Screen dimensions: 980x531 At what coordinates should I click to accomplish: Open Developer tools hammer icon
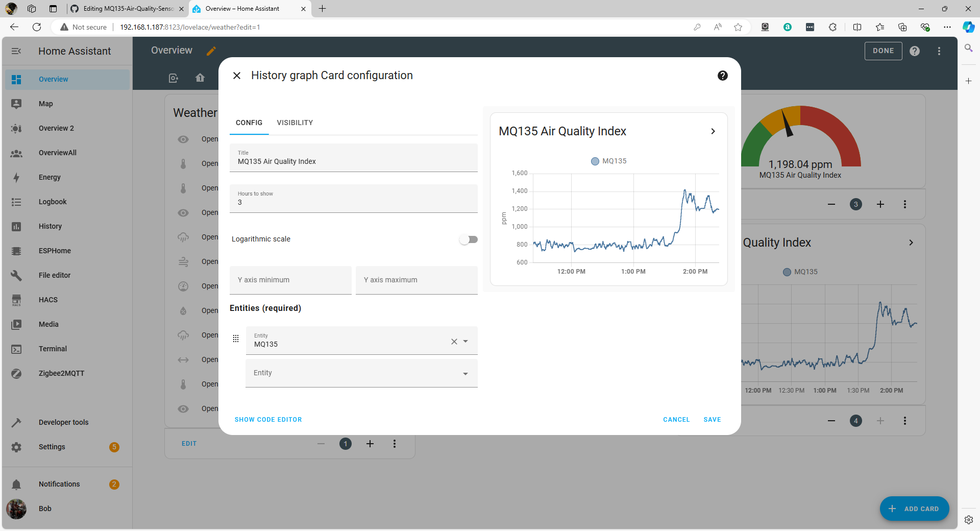16,423
